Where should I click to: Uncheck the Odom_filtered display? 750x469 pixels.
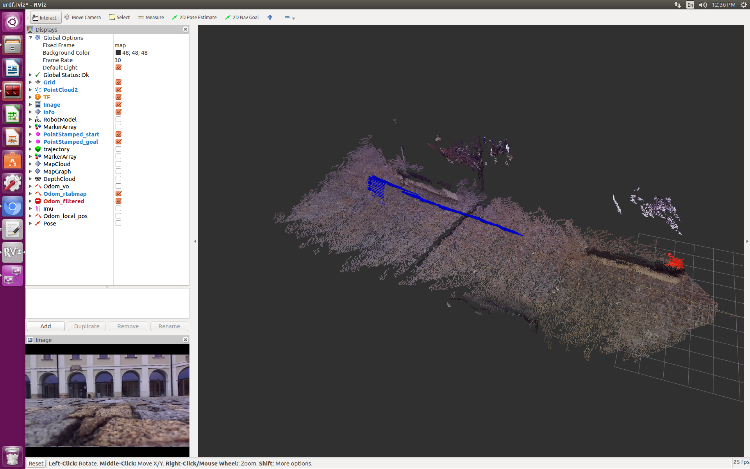coord(118,201)
